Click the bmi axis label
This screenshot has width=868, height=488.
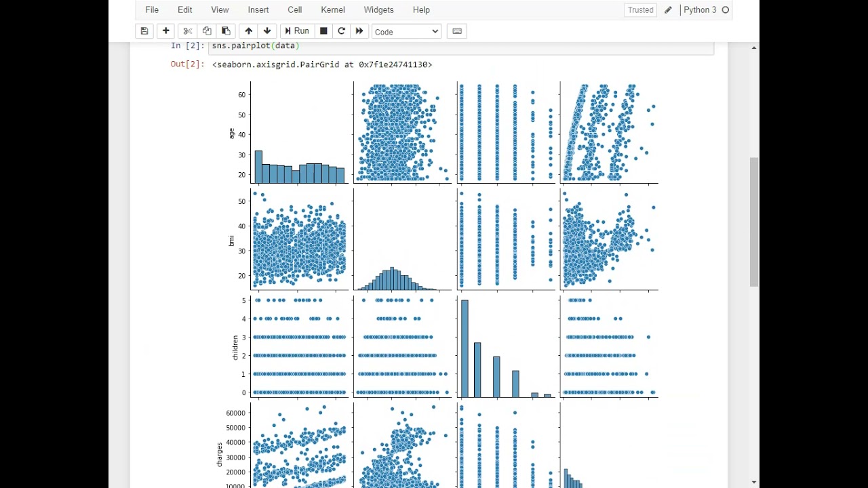tap(231, 241)
